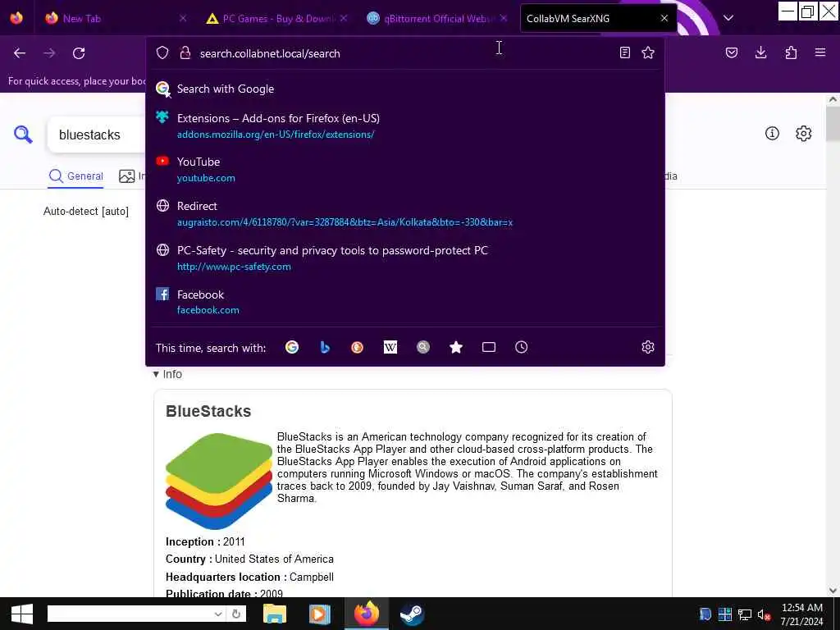The height and width of the screenshot is (630, 840).
Task: Click the bluestacks search box
Action: coord(97,135)
